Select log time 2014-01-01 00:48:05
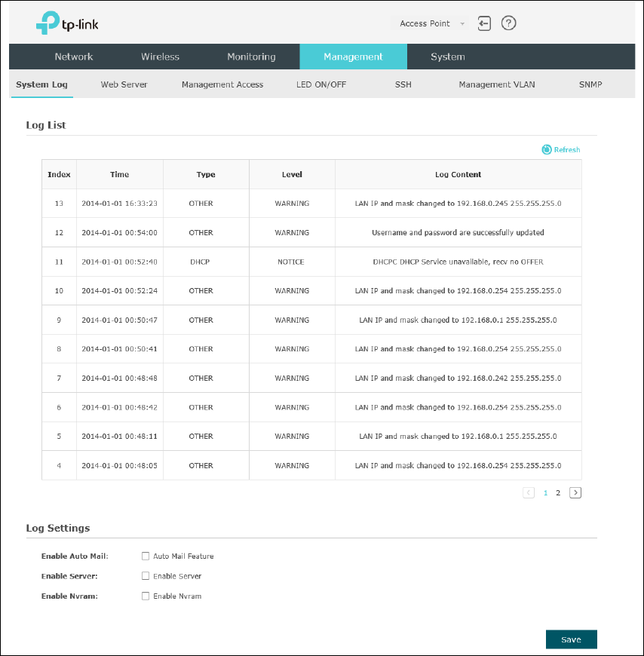The height and width of the screenshot is (656, 644). tap(120, 466)
